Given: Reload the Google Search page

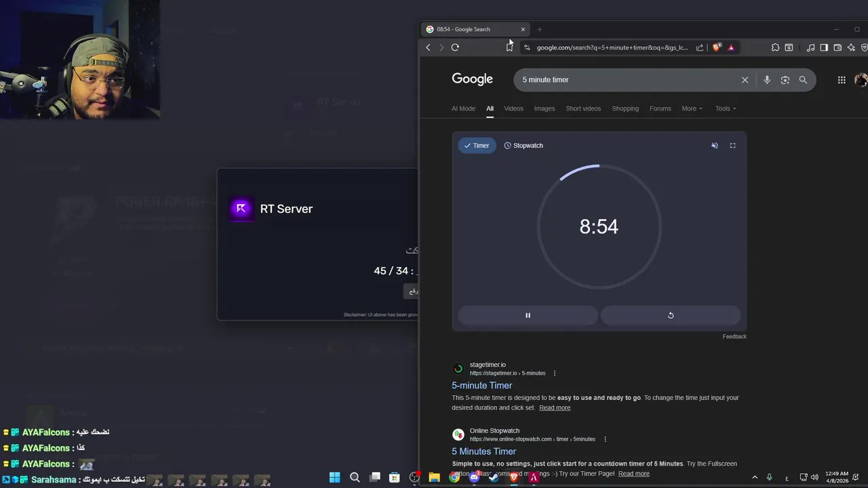Looking at the screenshot, I should 455,47.
